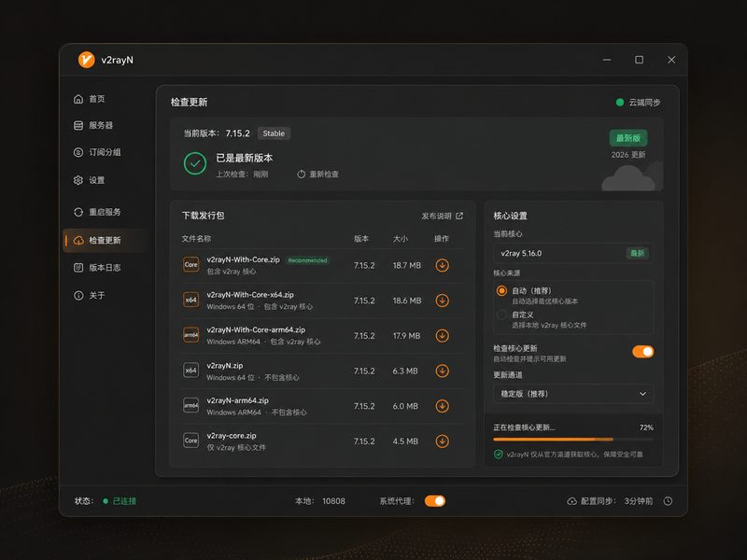Select 自定义 custom core source radio

tap(501, 315)
